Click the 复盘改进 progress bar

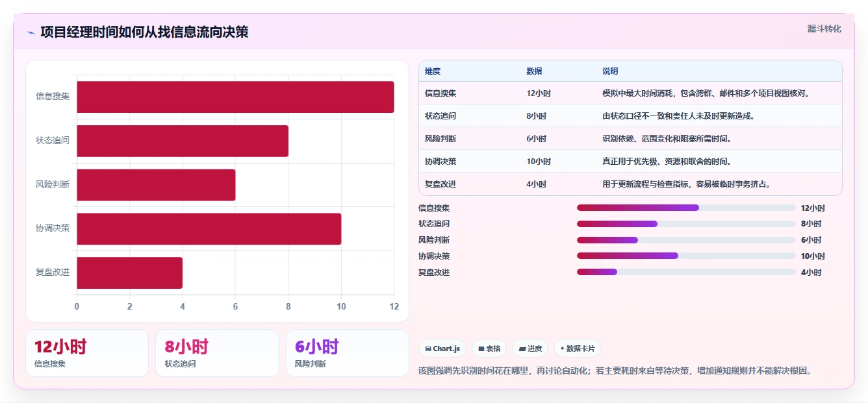point(686,273)
